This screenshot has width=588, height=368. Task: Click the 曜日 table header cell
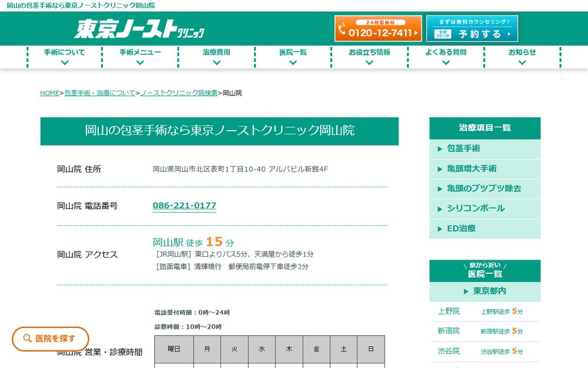click(x=174, y=349)
